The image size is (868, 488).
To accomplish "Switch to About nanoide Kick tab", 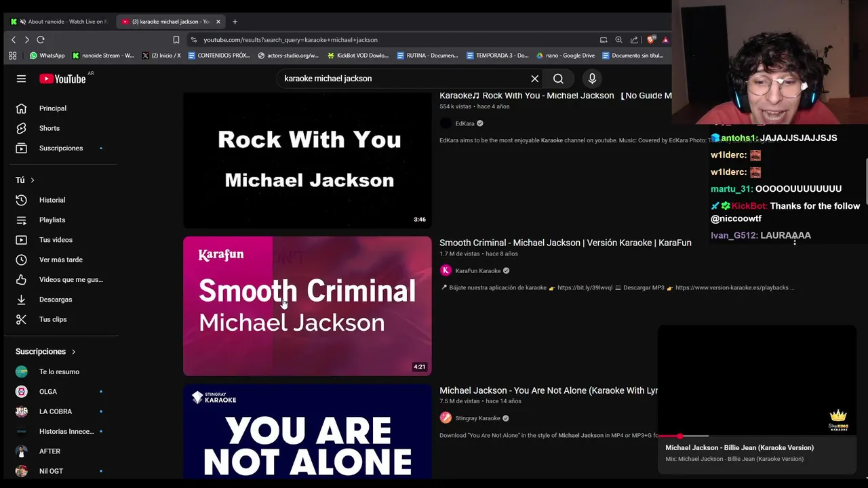I will [60, 22].
